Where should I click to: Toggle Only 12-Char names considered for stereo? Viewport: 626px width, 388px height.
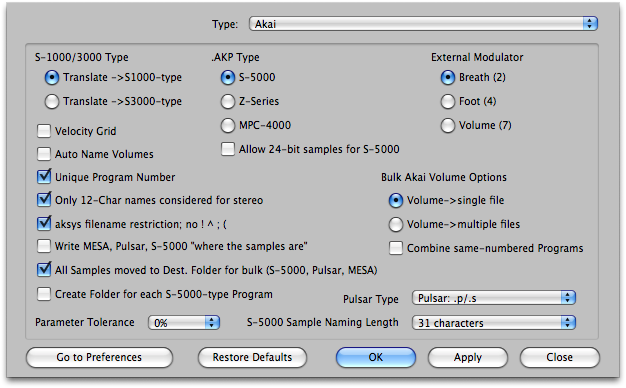click(44, 200)
